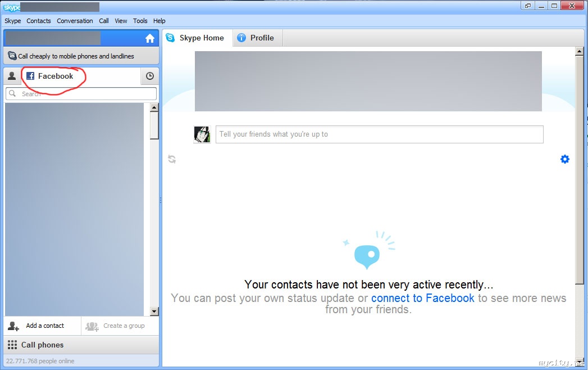This screenshot has width=588, height=370.
Task: Open the Call menu
Action: coord(104,21)
